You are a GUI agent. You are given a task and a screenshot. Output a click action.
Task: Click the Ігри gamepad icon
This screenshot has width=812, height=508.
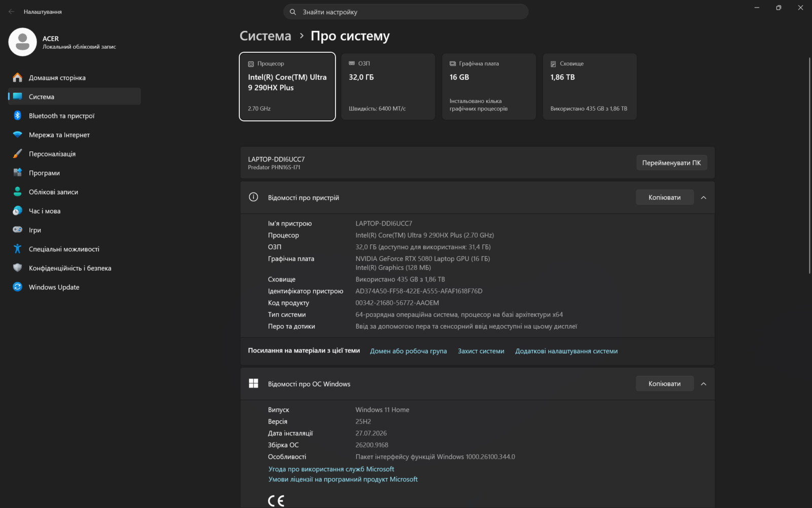point(17,230)
